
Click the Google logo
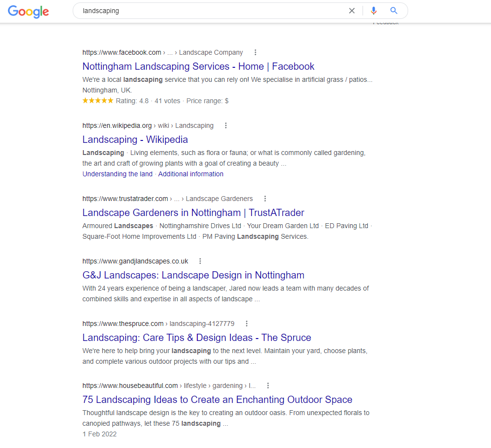[28, 11]
